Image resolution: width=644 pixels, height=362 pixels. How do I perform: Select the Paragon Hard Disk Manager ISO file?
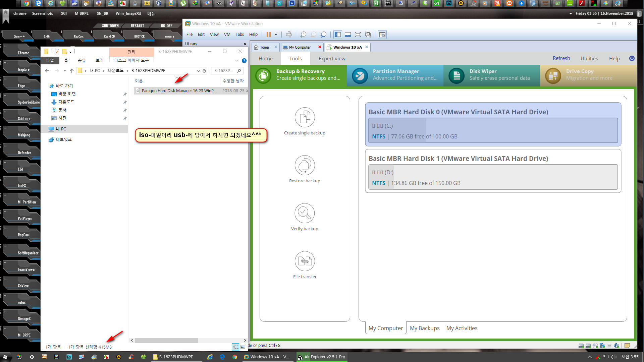[191, 90]
